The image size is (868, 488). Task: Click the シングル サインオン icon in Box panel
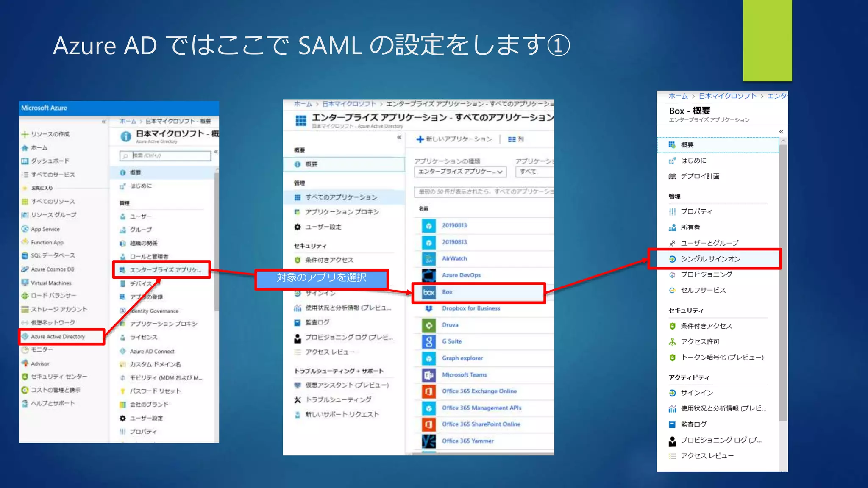672,259
